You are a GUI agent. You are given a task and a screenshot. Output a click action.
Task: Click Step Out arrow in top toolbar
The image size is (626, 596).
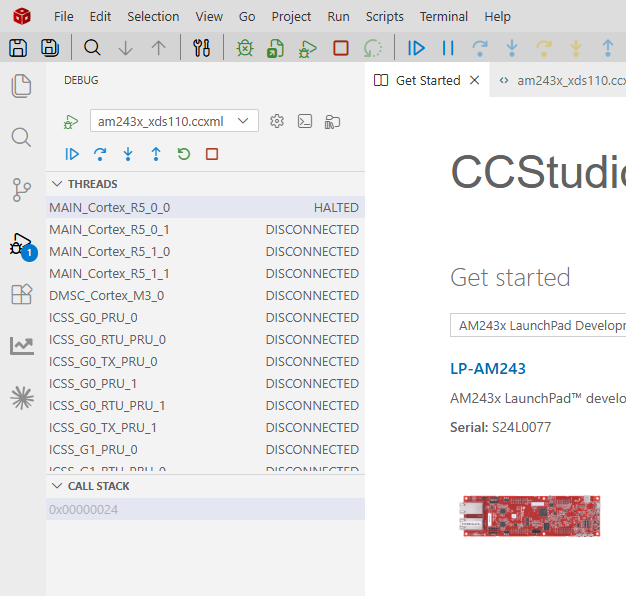click(608, 48)
